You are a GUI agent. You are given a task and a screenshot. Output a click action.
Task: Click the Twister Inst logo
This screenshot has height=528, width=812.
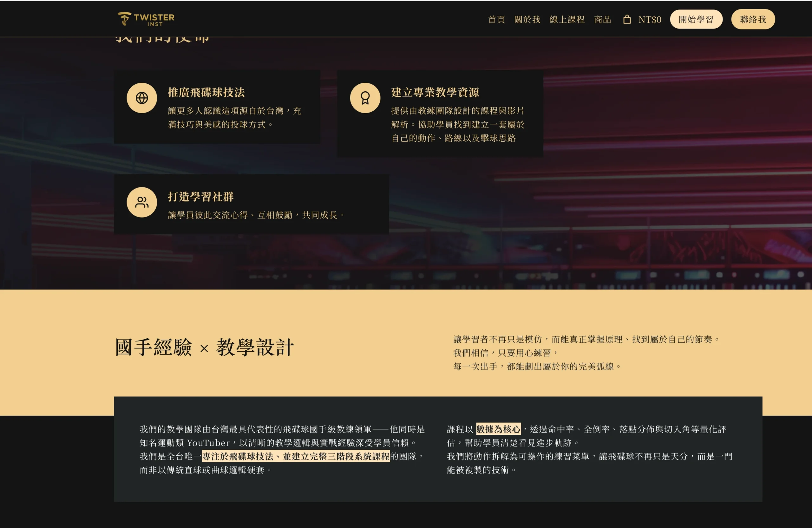(x=146, y=19)
